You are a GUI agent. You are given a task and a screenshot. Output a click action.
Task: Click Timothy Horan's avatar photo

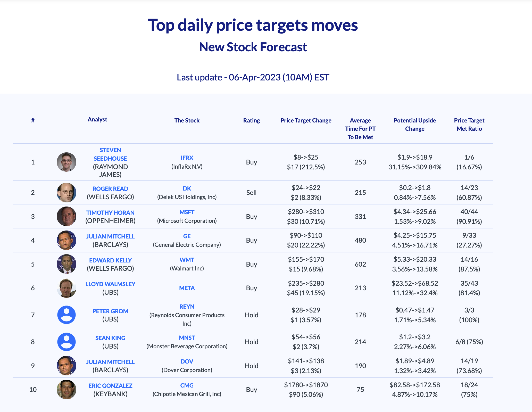tap(66, 216)
